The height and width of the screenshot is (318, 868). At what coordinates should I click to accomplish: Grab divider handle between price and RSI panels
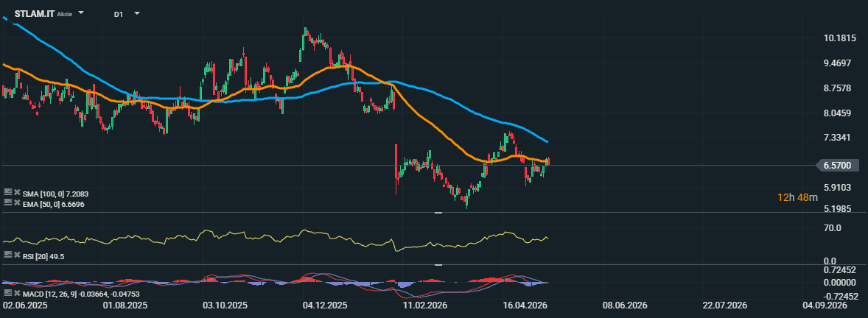coord(438,213)
